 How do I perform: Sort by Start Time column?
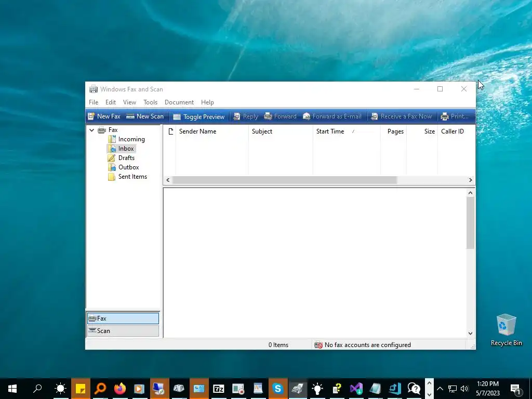coord(347,131)
